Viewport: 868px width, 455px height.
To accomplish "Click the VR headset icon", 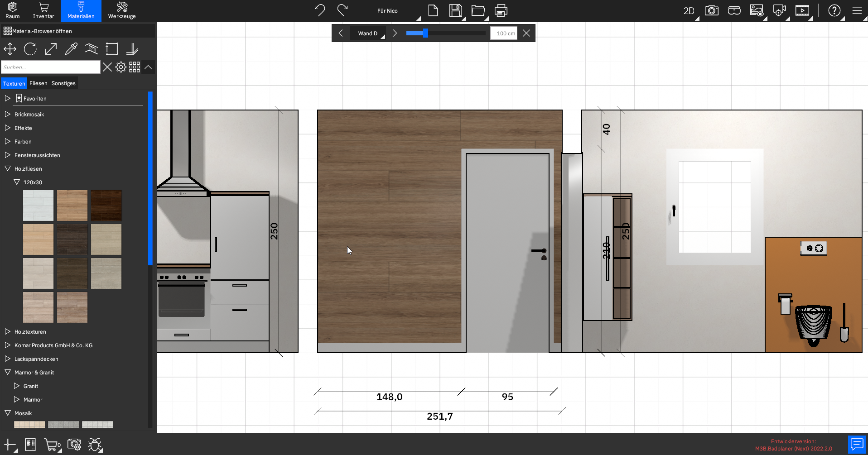I will pos(734,10).
